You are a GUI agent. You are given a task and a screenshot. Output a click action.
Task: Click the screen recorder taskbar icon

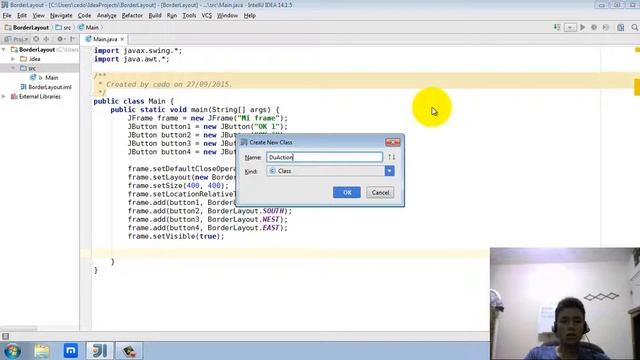129,351
